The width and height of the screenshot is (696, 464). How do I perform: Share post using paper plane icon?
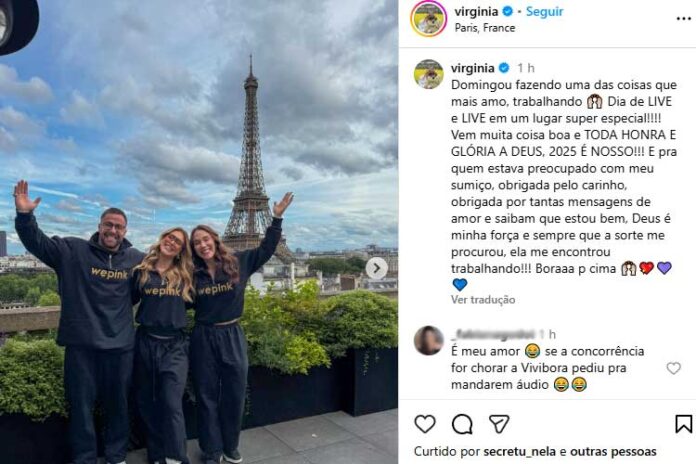(x=498, y=424)
